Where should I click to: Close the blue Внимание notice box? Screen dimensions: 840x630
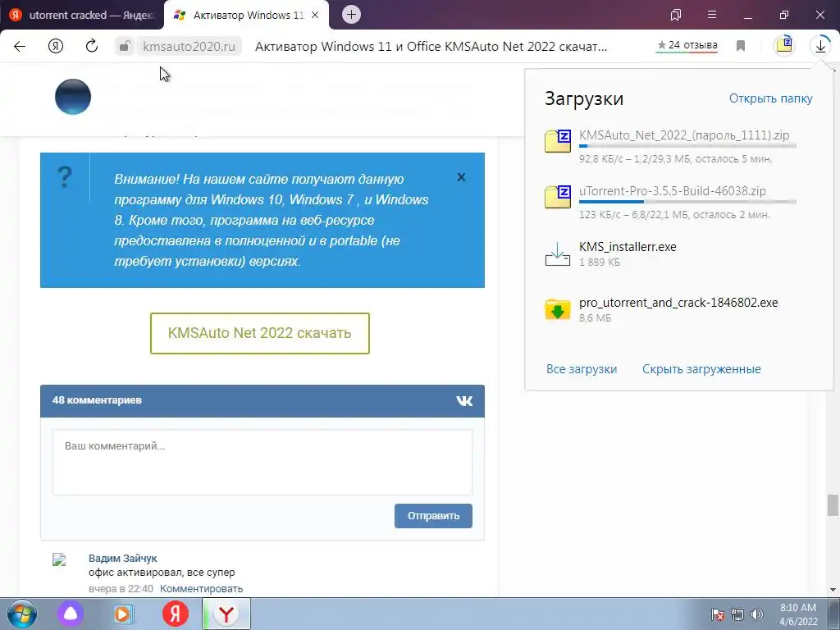click(x=461, y=177)
